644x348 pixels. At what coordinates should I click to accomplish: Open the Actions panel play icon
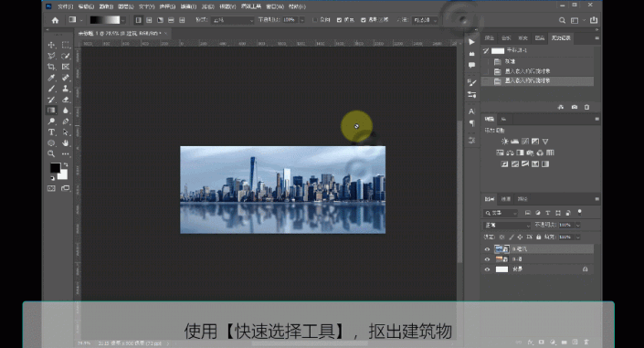(471, 42)
